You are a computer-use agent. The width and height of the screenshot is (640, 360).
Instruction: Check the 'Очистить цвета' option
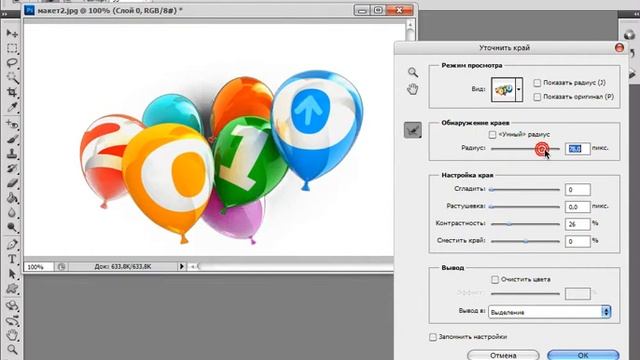click(x=495, y=279)
